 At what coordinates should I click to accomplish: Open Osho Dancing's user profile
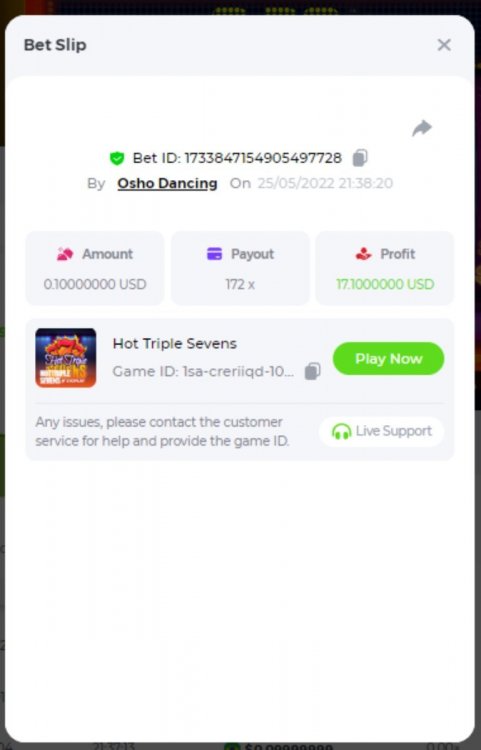coord(167,184)
